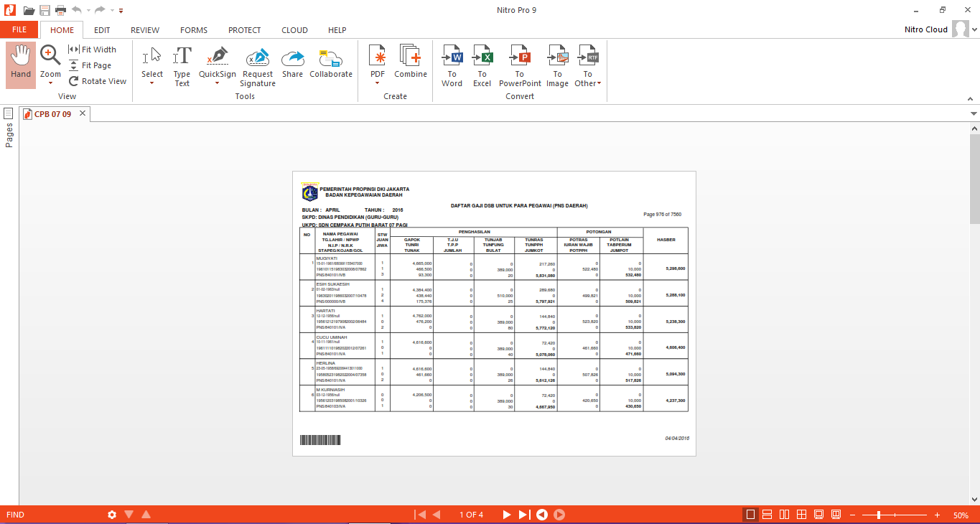This screenshot has width=980, height=524.
Task: Click zoom out minus in status bar
Action: 852,515
